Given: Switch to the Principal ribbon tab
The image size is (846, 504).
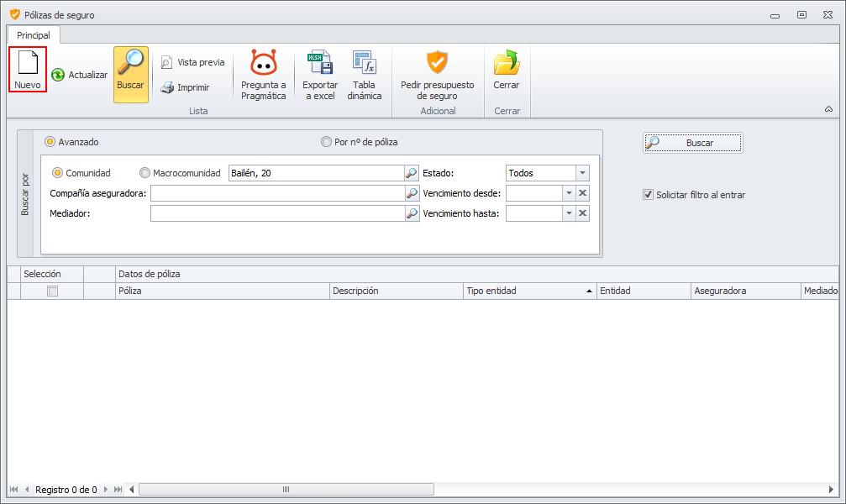Looking at the screenshot, I should 34,35.
